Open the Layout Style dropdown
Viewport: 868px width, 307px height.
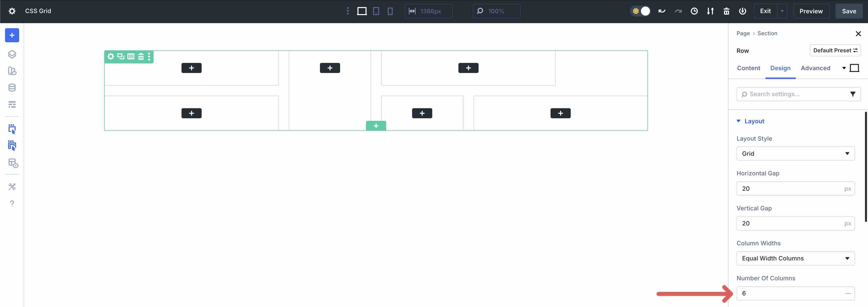point(795,153)
